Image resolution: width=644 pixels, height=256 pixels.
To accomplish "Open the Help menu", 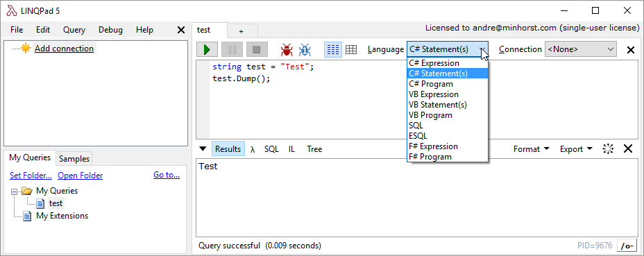I will pos(144,30).
